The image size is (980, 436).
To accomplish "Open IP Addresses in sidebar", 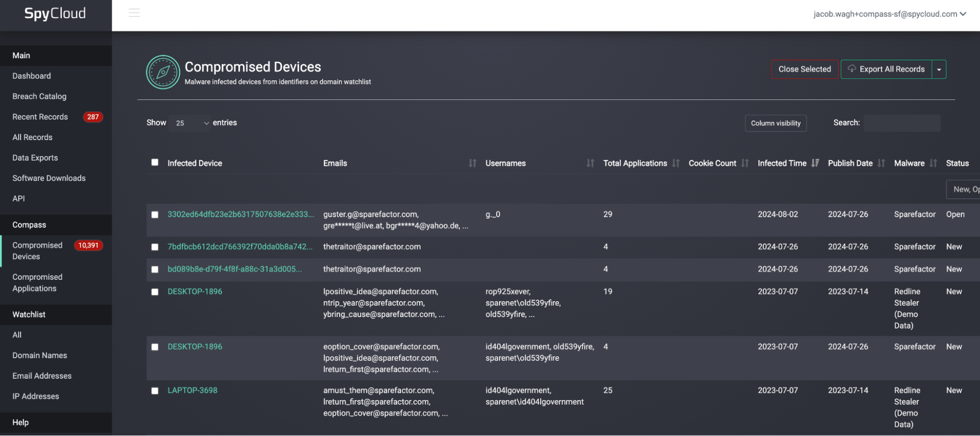I will [36, 396].
